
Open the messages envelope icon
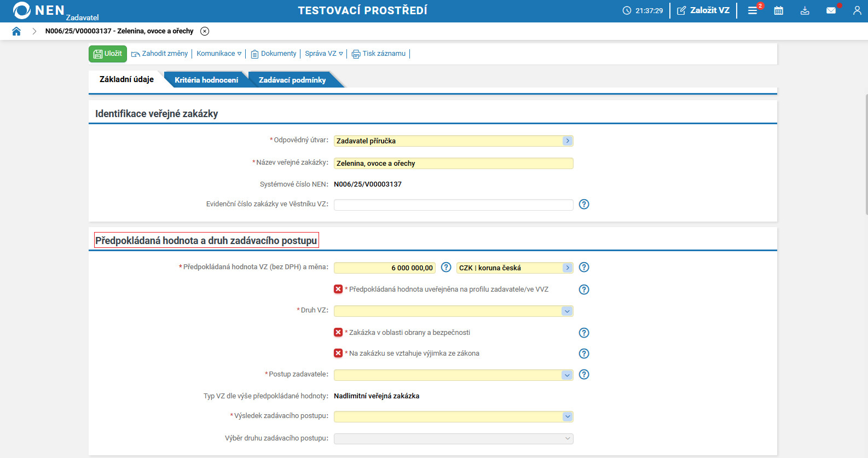(x=831, y=10)
